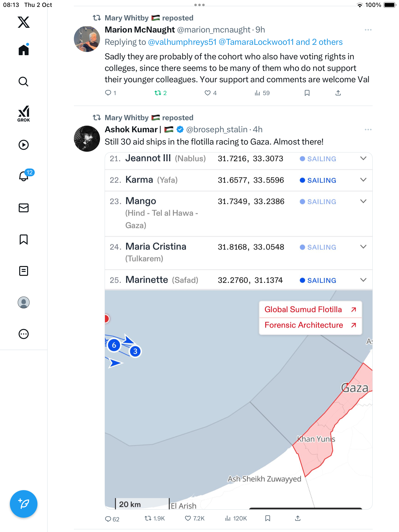Expand the Karma (Yafa) ship row
Image resolution: width=399 pixels, height=532 pixels.
(363, 180)
